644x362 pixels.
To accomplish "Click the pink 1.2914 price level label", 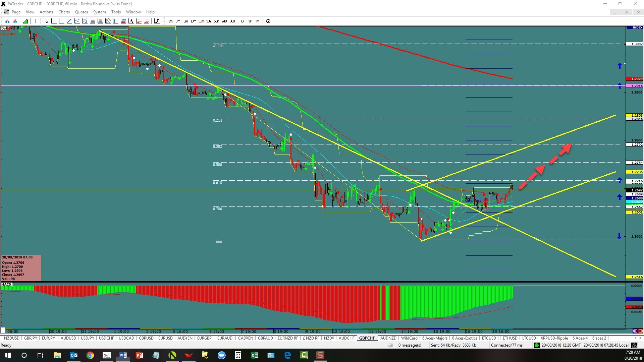I will pos(635,86).
